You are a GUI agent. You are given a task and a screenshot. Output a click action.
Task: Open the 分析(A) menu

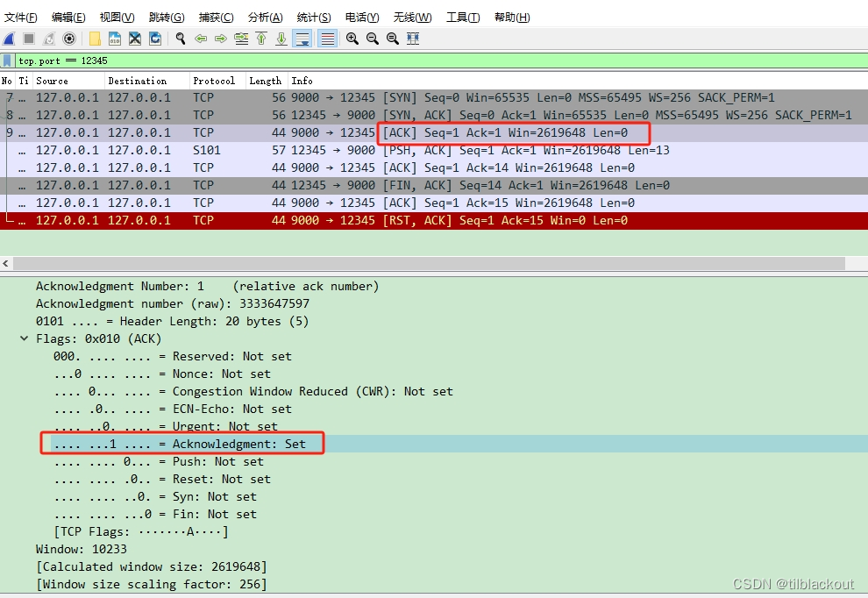click(x=266, y=18)
